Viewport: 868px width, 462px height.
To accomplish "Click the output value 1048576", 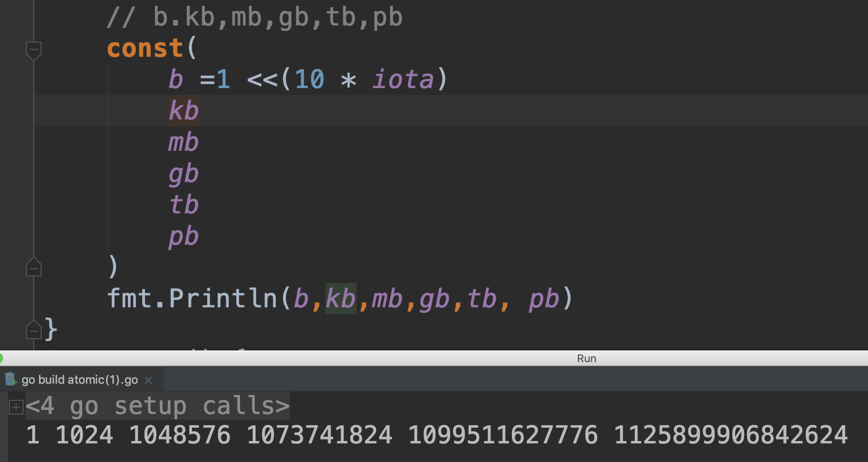I will (x=180, y=435).
